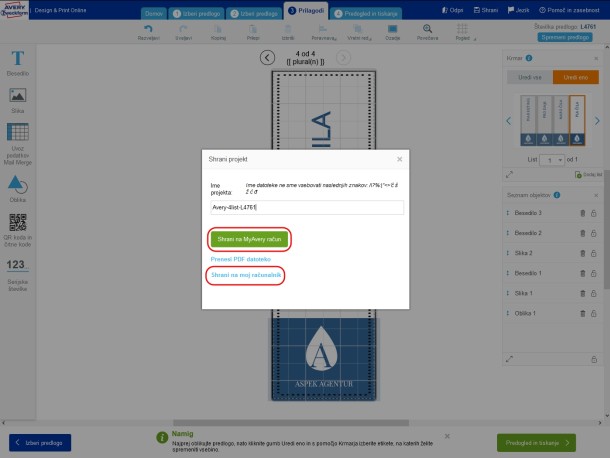Viewport: 610px width, 458px height.
Task: Open Predogled in tiskanje tab
Action: (366, 14)
